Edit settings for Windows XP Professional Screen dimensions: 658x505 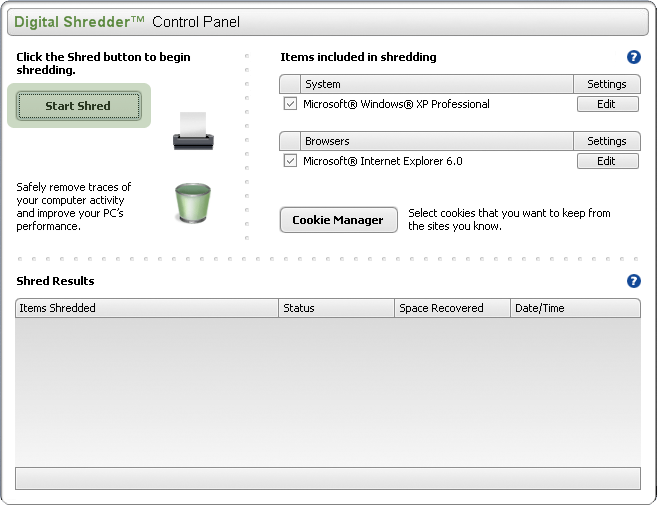click(x=606, y=104)
